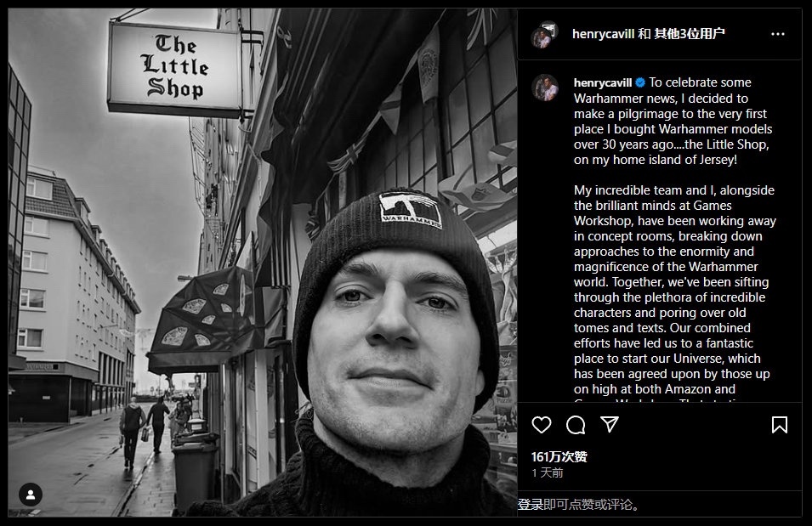
Task: Click the Little Shop sign in photo
Action: pos(174,68)
